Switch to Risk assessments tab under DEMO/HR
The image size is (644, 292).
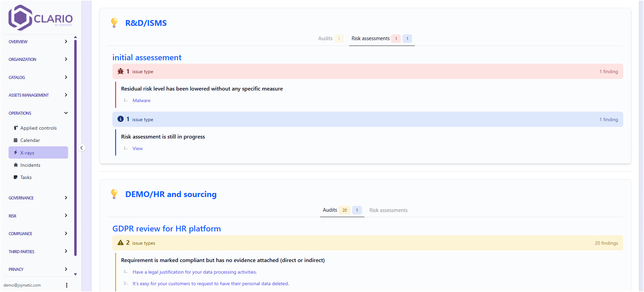[x=388, y=210]
